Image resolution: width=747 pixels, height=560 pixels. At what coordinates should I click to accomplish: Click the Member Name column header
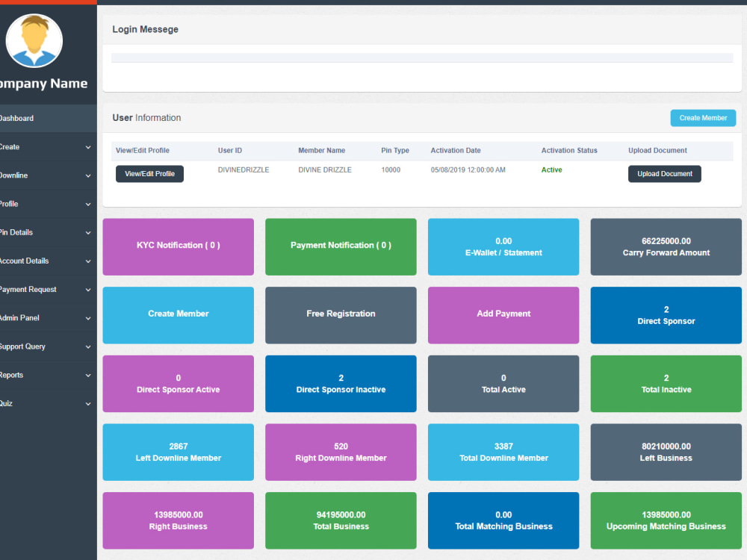pyautogui.click(x=321, y=151)
